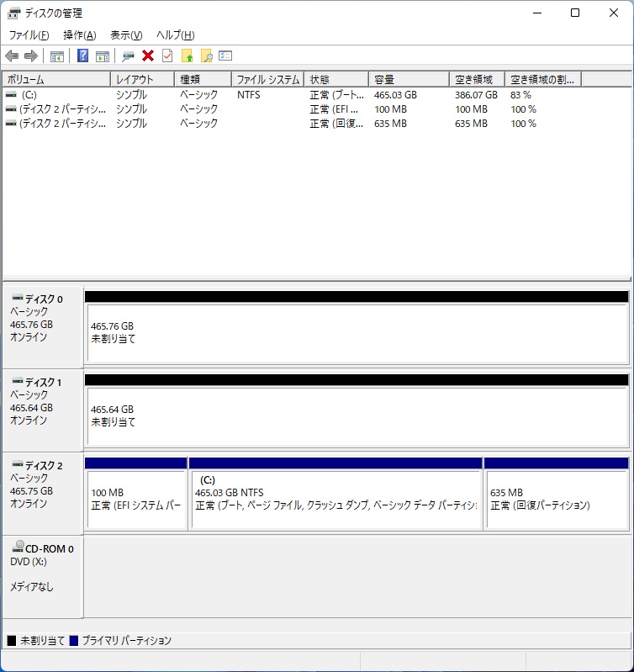Viewport: 634px width, 672px height.
Task: Select the volume row with 正常 (回復... status
Action: [x=291, y=124]
